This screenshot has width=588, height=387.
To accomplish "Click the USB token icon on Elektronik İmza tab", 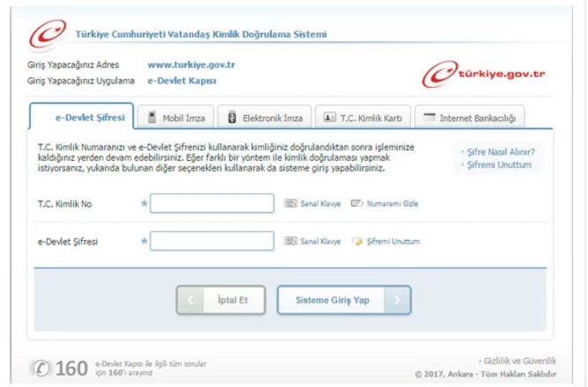I will click(232, 117).
